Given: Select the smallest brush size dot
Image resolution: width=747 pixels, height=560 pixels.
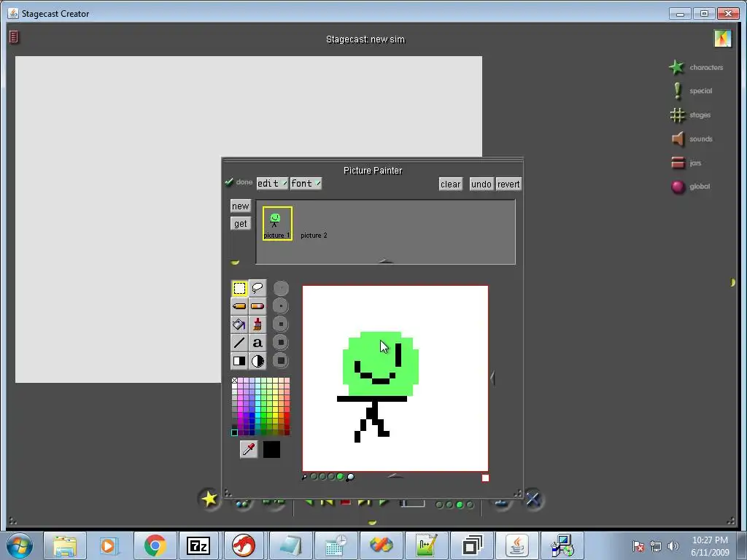Looking at the screenshot, I should pos(281,288).
